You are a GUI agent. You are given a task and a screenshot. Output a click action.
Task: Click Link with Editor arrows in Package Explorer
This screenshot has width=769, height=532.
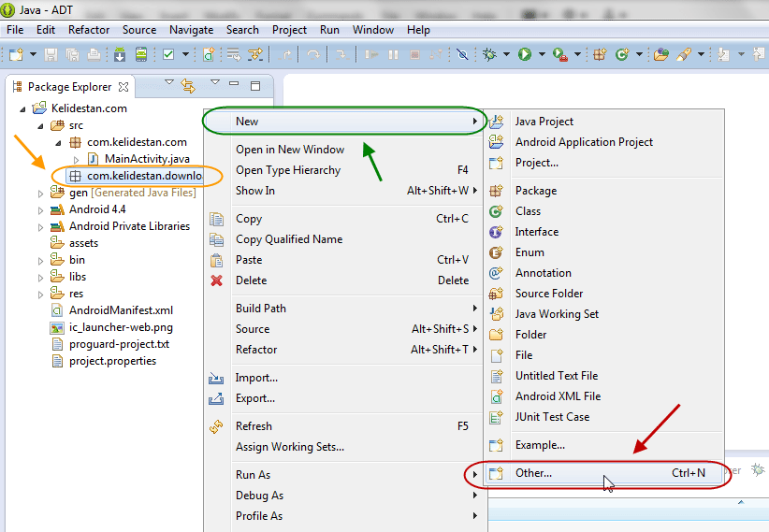188,86
